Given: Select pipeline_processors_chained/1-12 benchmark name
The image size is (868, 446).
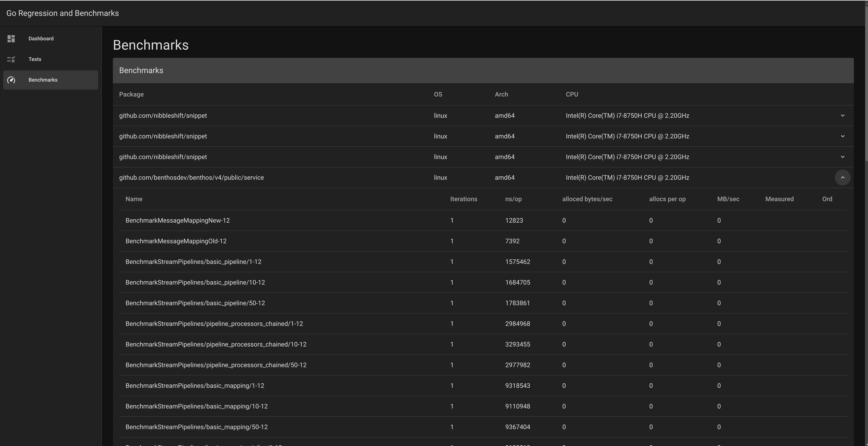Looking at the screenshot, I should [214, 324].
